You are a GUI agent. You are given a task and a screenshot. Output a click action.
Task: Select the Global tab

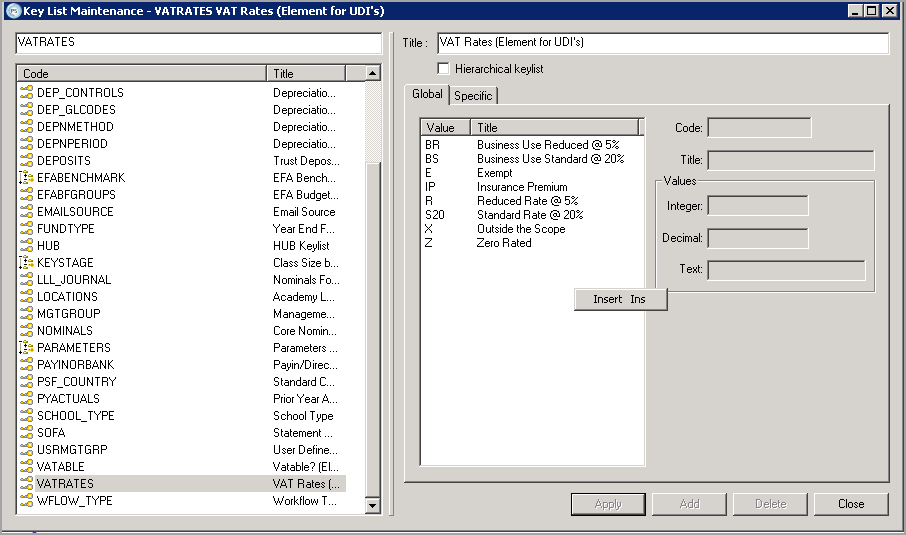pyautogui.click(x=427, y=95)
